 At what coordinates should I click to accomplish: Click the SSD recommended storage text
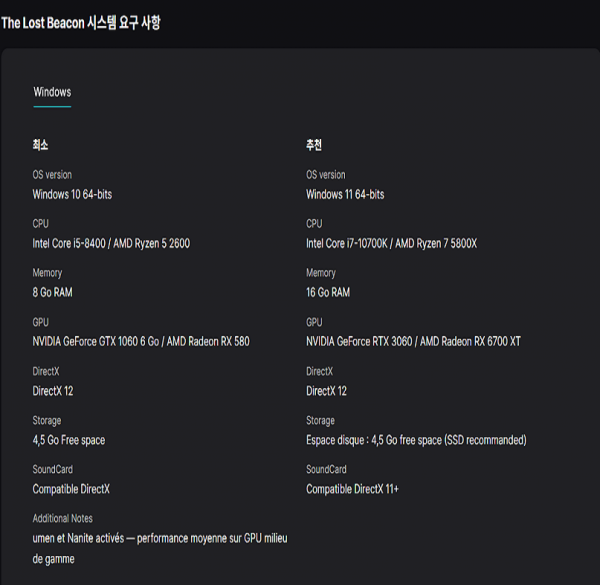coord(416,440)
